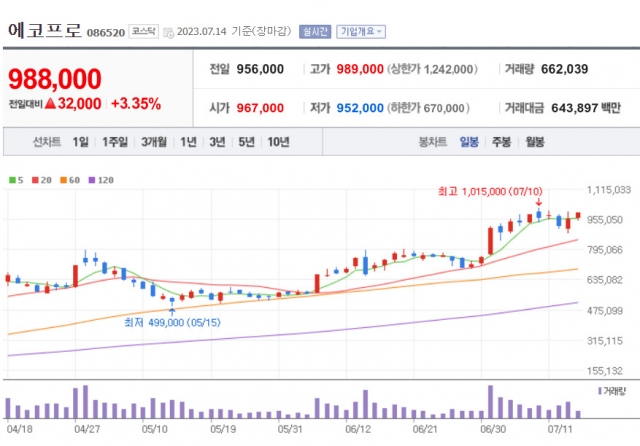
Task: Click the 전일 value 956,000
Action: [x=260, y=69]
